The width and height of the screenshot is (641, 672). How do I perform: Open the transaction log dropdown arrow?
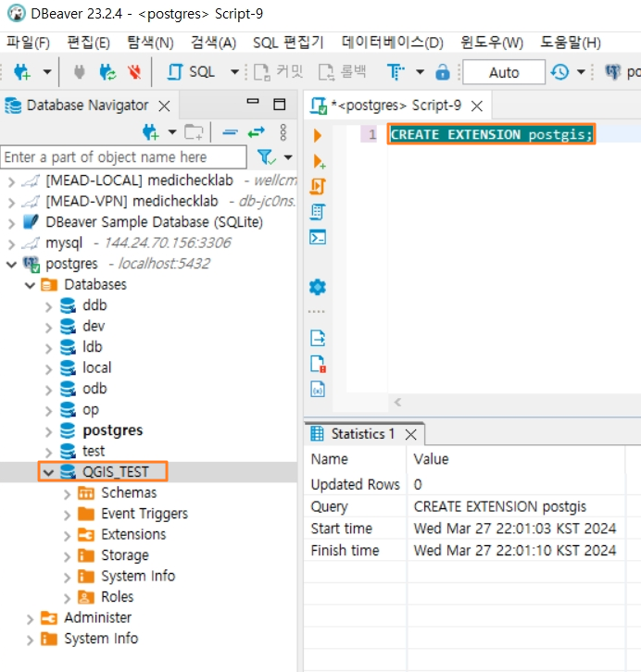click(581, 72)
